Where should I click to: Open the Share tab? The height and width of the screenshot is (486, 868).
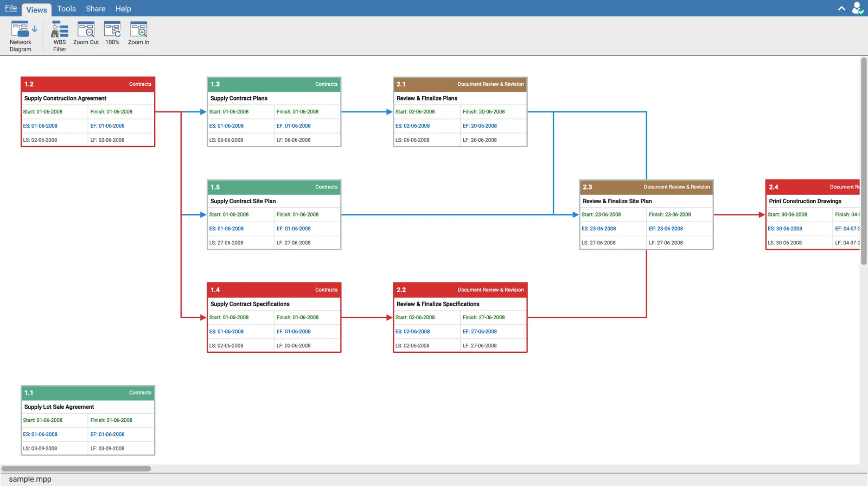coord(95,9)
